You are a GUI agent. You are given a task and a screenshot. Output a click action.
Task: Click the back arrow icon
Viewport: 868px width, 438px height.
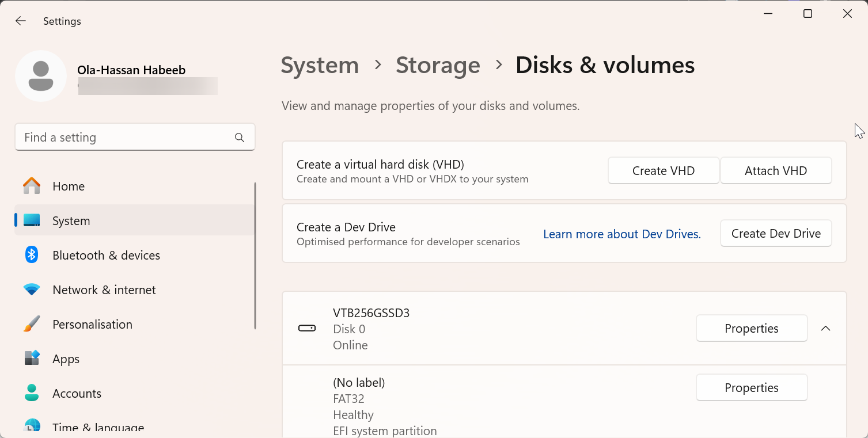(x=21, y=21)
